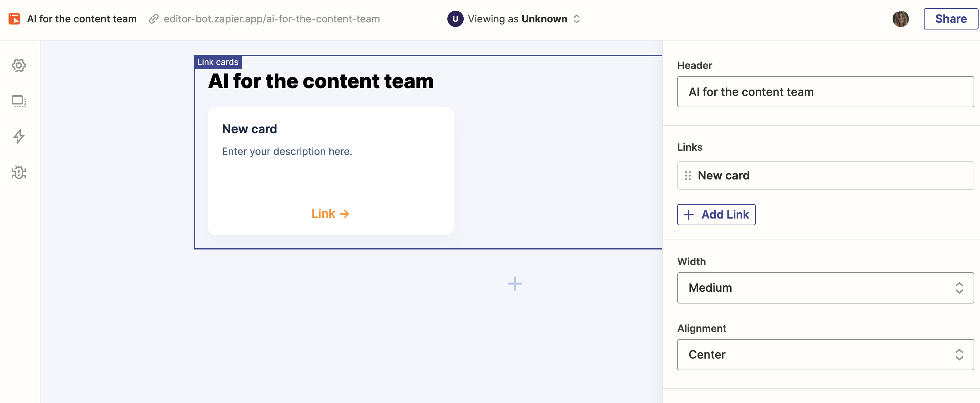
Task: Expand the Width dropdown selector
Action: point(824,288)
